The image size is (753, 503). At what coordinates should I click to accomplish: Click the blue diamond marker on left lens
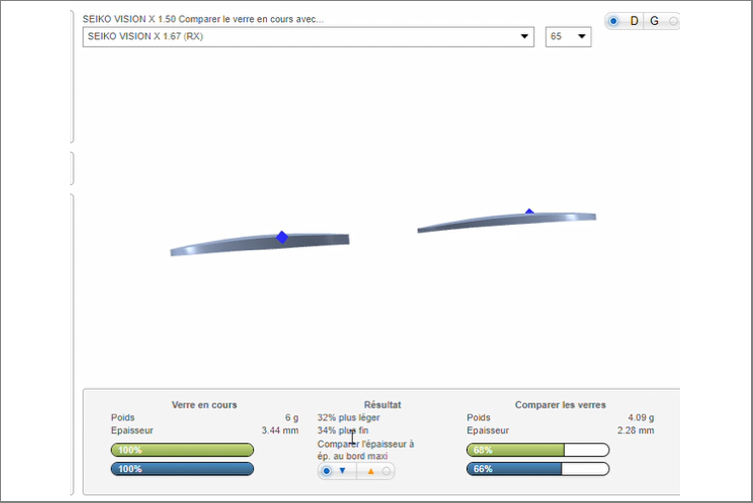pos(282,237)
